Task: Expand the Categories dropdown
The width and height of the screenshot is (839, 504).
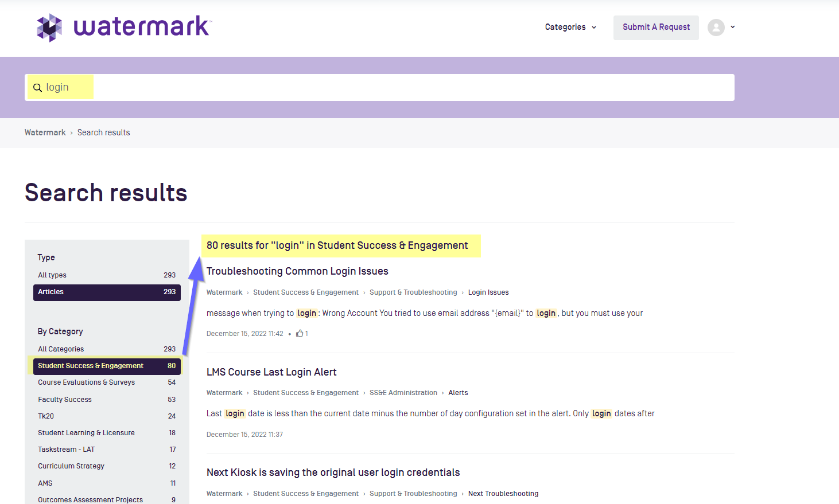Action: tap(570, 27)
